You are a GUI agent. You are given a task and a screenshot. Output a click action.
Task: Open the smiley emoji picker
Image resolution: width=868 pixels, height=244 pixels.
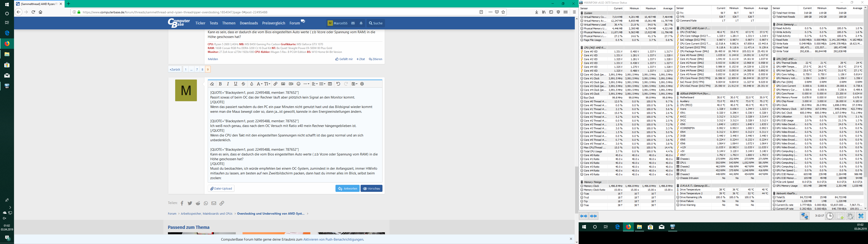(299, 84)
